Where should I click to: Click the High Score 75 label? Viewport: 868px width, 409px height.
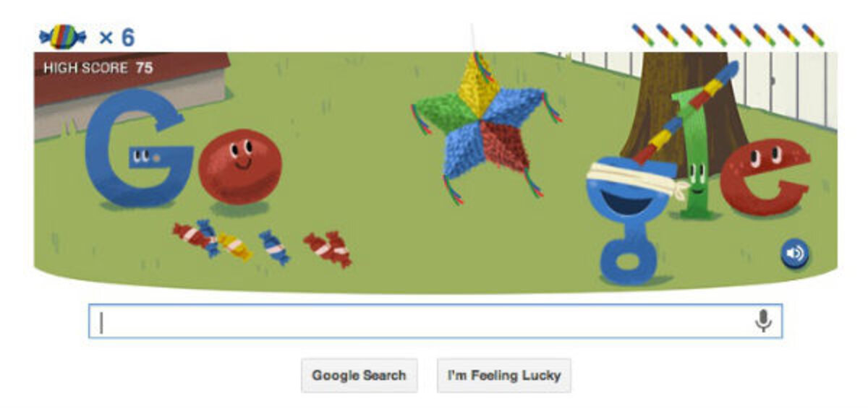[x=98, y=68]
